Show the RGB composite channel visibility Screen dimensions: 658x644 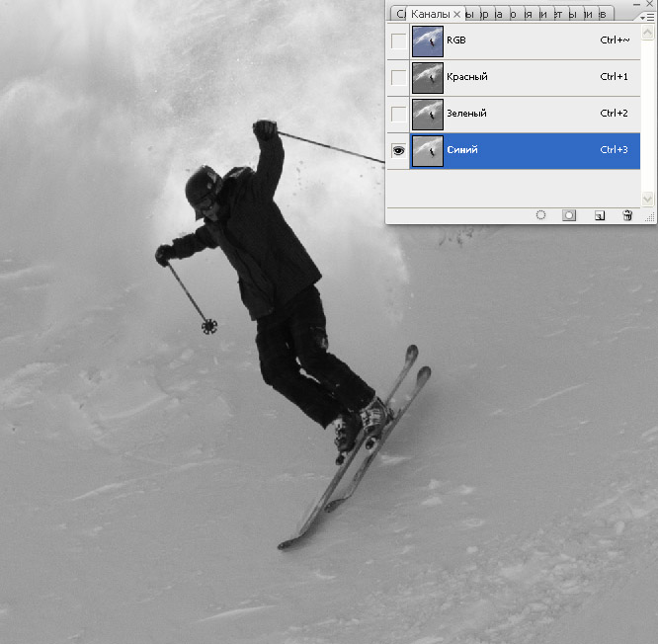(398, 40)
